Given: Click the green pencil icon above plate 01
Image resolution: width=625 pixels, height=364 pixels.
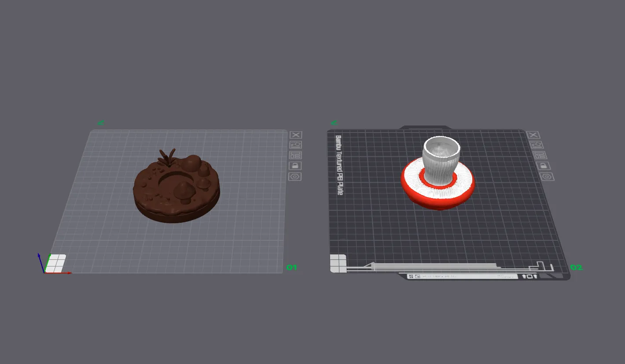Looking at the screenshot, I should pos(101,122).
